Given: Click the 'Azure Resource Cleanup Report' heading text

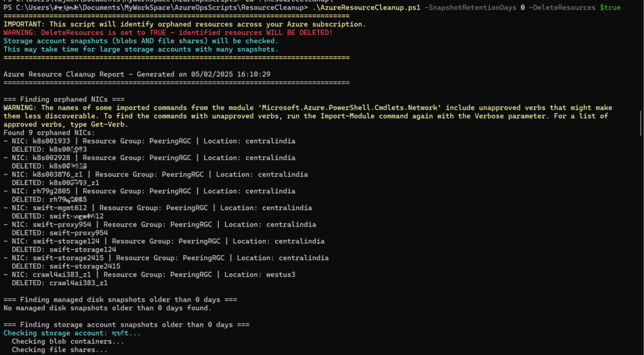Looking at the screenshot, I should coord(64,74).
